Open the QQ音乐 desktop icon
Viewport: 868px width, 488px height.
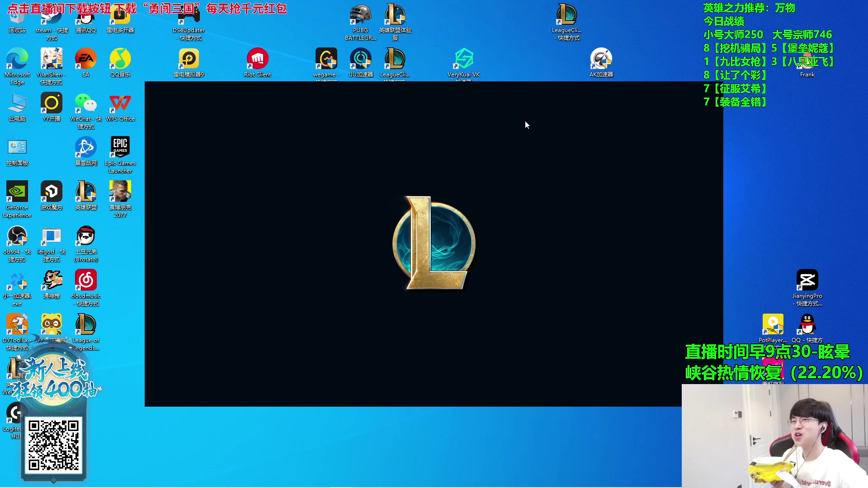(120, 62)
